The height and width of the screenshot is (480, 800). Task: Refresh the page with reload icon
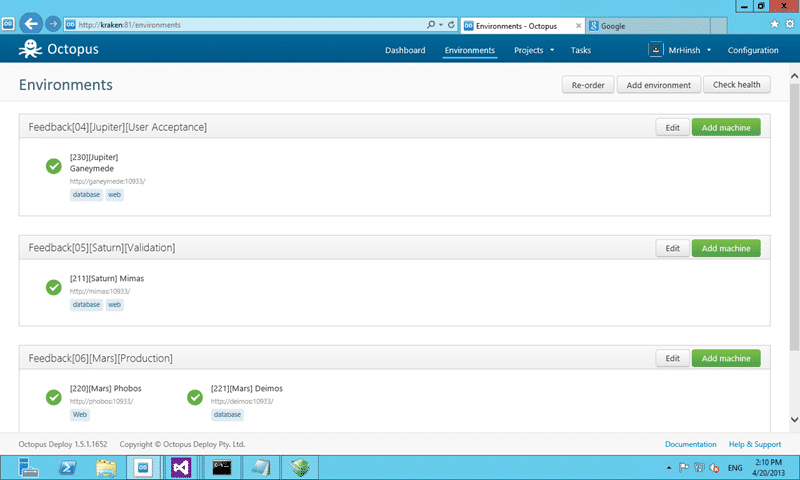(x=451, y=24)
